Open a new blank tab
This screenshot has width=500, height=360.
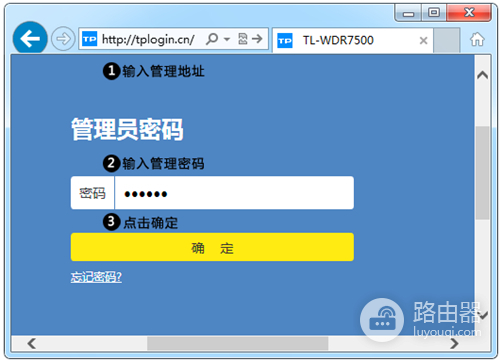(x=447, y=40)
